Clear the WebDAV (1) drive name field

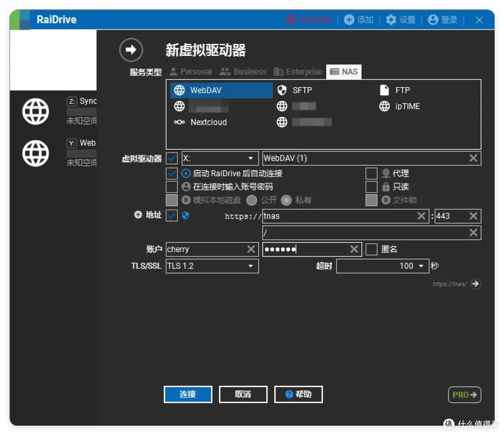[473, 158]
